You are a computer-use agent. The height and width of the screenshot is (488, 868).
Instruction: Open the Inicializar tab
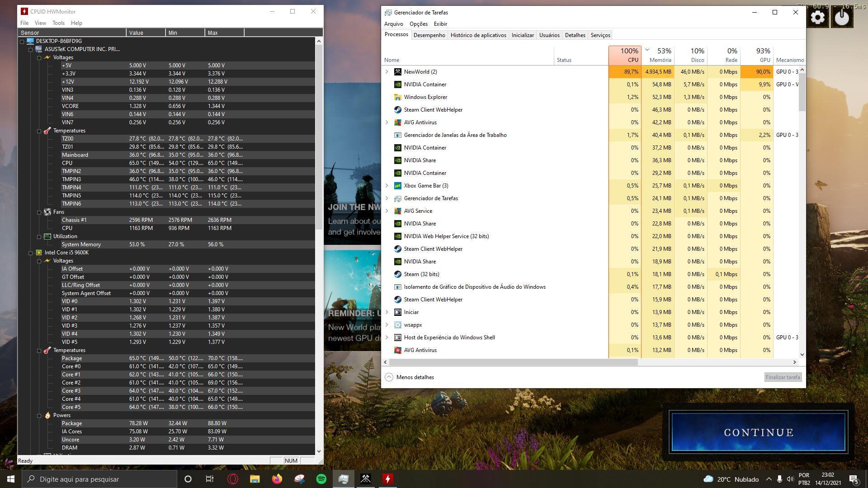[523, 35]
